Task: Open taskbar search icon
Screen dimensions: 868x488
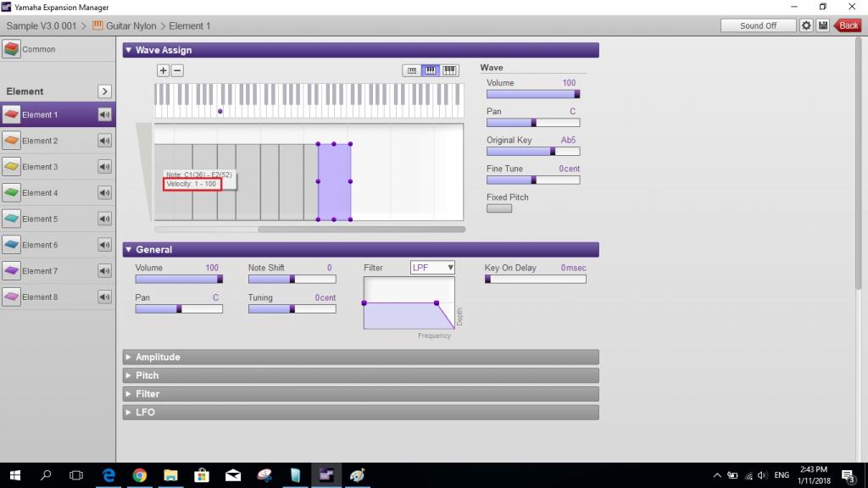Action: click(46, 475)
